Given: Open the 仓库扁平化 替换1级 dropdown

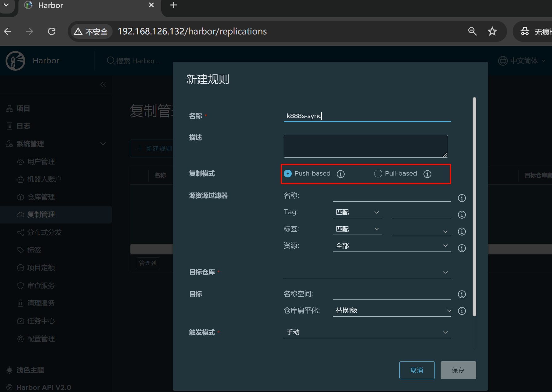Looking at the screenshot, I should click(391, 311).
